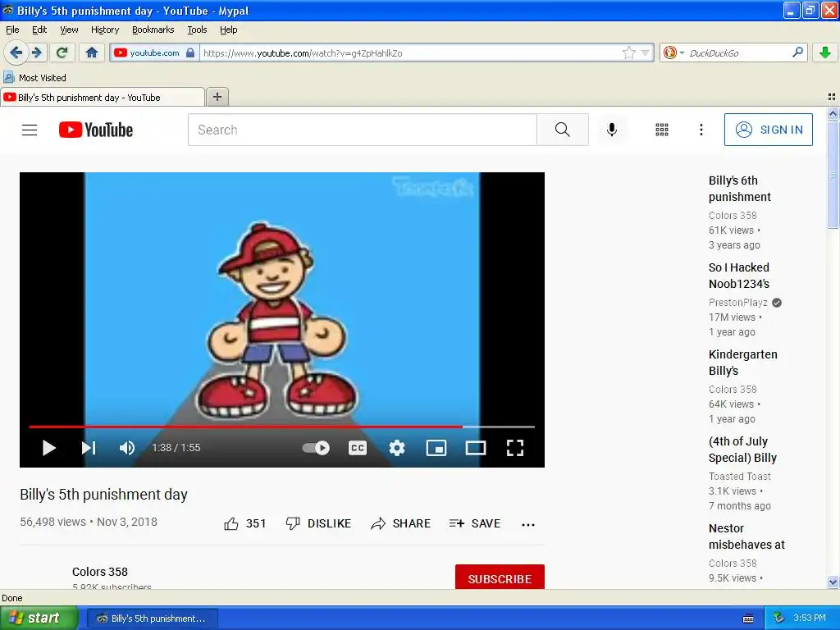Open Billy's 6th punishment suggested video
Screen dimensions: 840x630
coord(739,189)
